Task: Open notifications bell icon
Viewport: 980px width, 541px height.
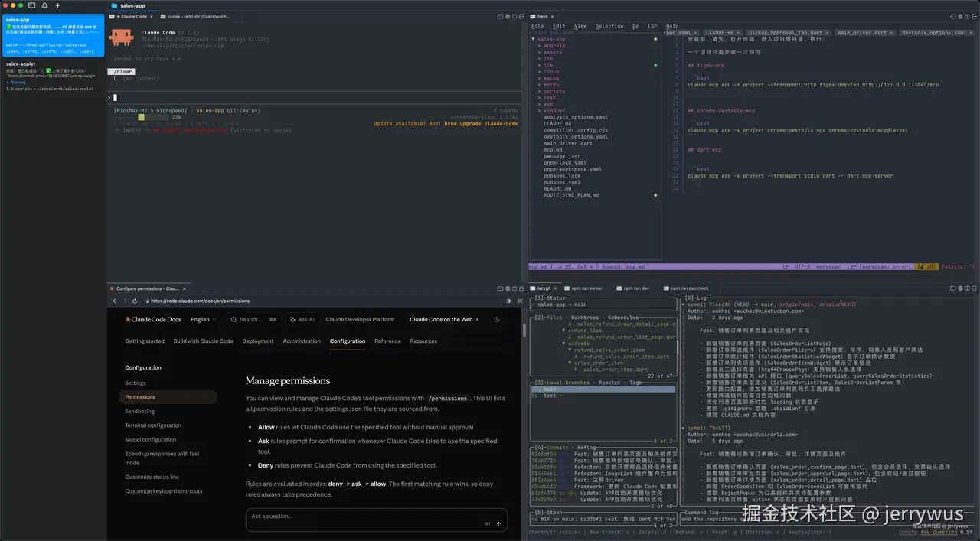Action: [44, 5]
